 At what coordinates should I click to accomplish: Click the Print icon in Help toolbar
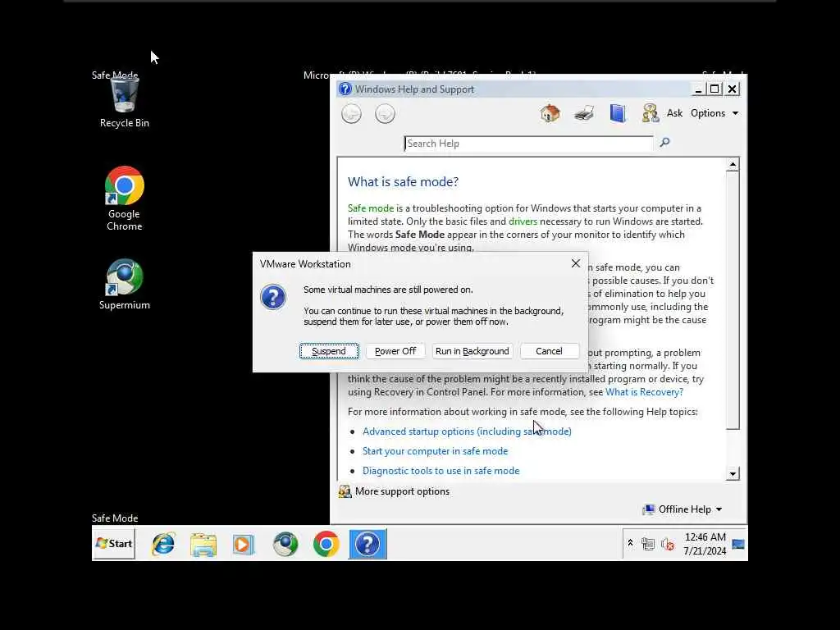coord(584,113)
